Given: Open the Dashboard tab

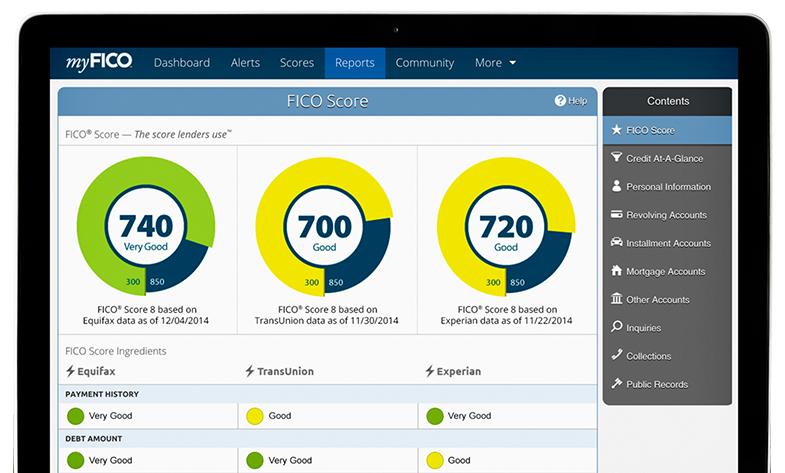Looking at the screenshot, I should (x=182, y=63).
